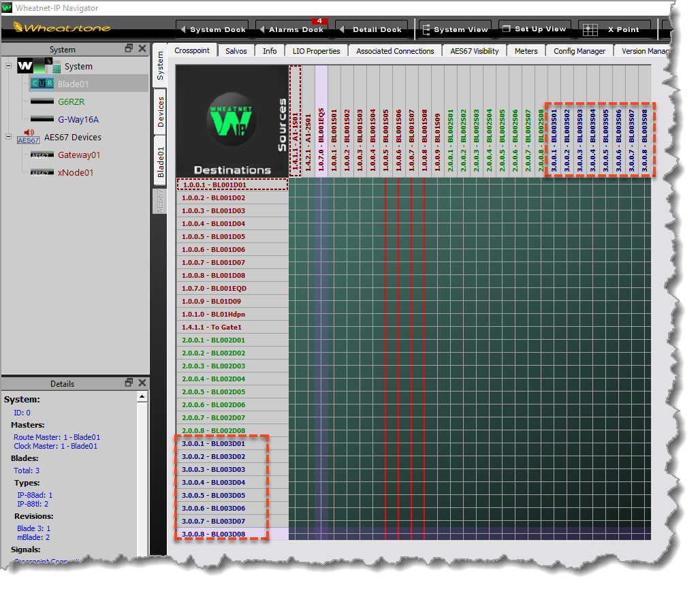Collapse the AES67 Devices tree node
The image size is (700, 589).
point(8,137)
